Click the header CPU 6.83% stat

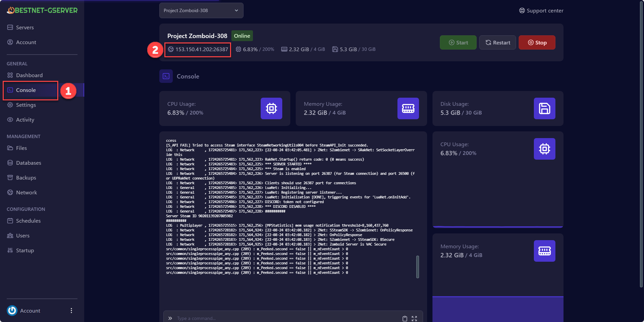(255, 49)
